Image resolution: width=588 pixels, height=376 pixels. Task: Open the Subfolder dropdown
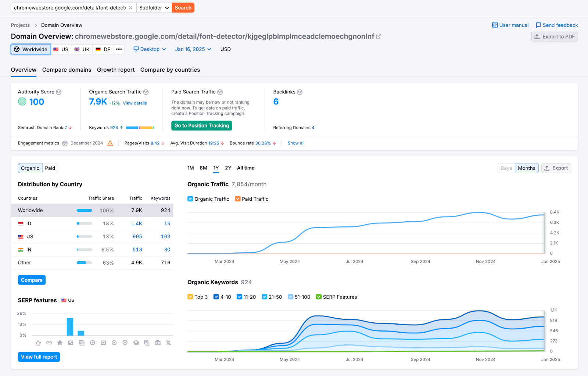[154, 8]
